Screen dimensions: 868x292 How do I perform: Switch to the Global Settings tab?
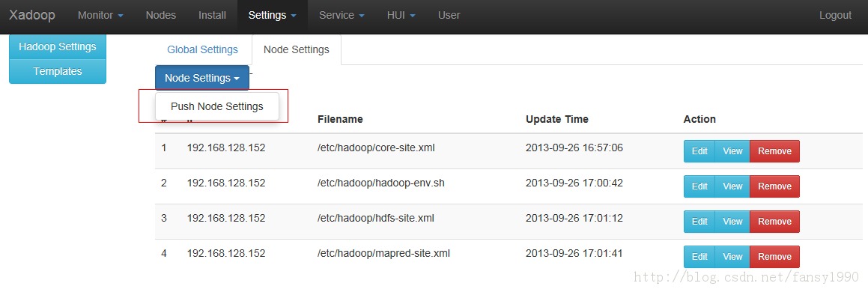tap(203, 49)
